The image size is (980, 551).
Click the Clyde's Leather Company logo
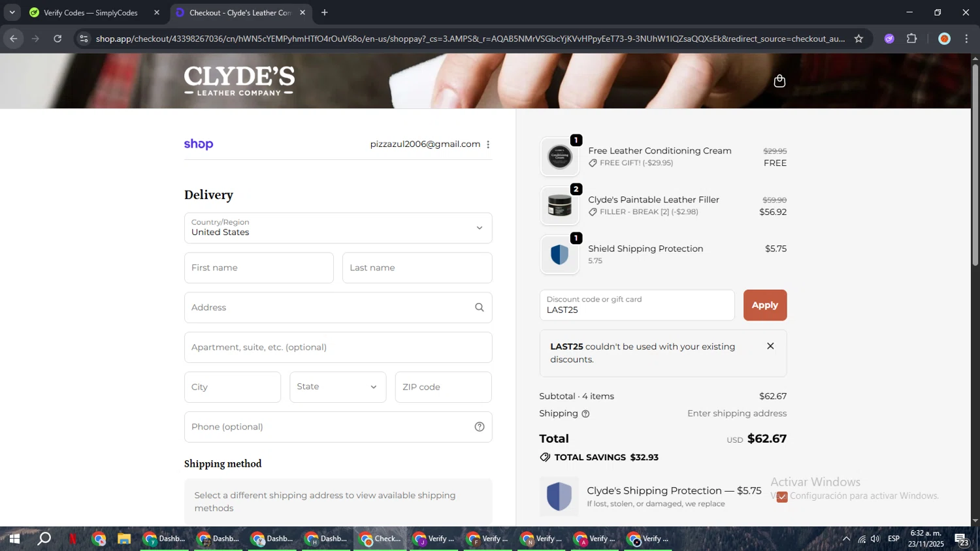(239, 81)
